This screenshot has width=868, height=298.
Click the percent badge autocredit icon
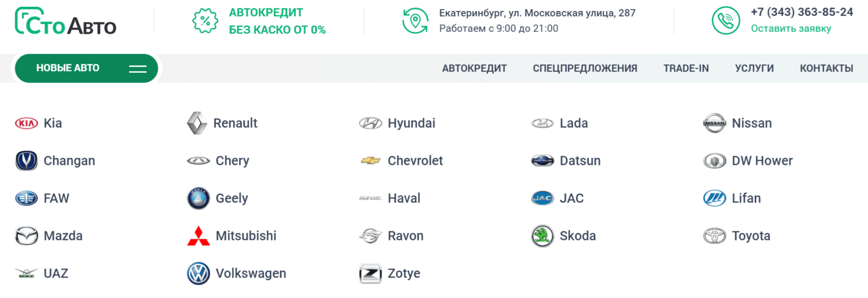[206, 21]
